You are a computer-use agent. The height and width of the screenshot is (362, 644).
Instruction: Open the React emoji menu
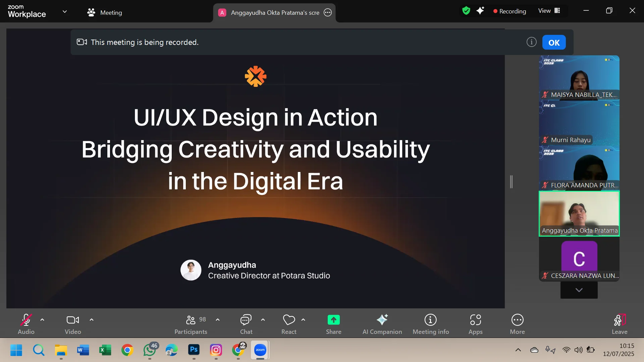tap(289, 324)
